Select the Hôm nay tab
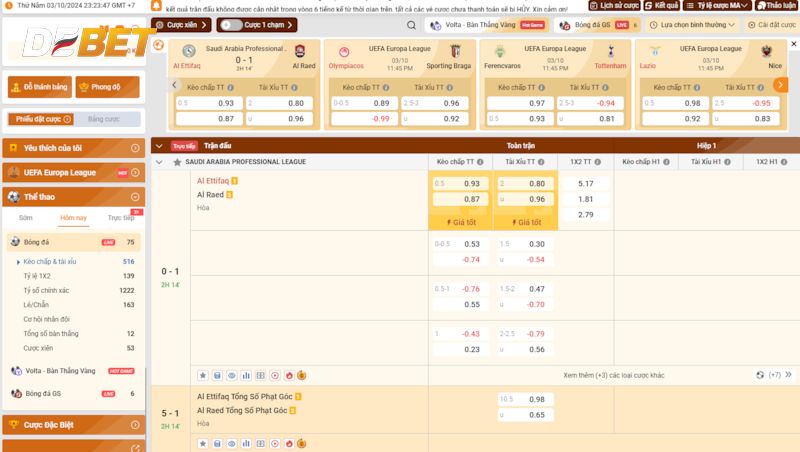800x452 pixels. point(73,217)
